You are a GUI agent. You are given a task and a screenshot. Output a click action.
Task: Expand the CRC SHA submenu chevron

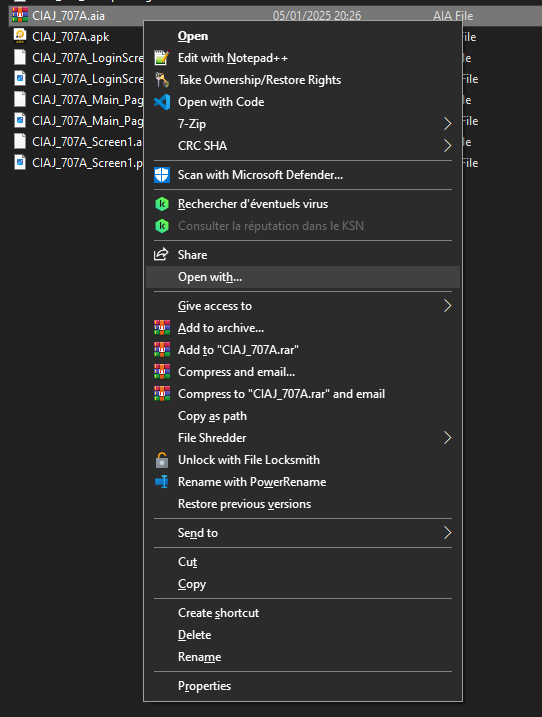coord(447,146)
